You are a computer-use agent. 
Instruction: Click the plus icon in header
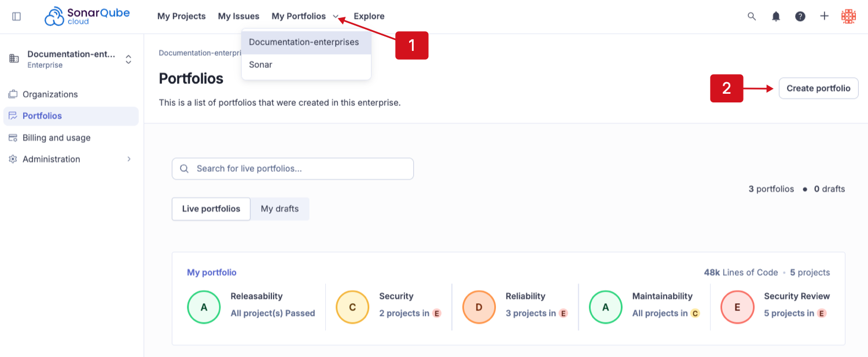click(825, 16)
